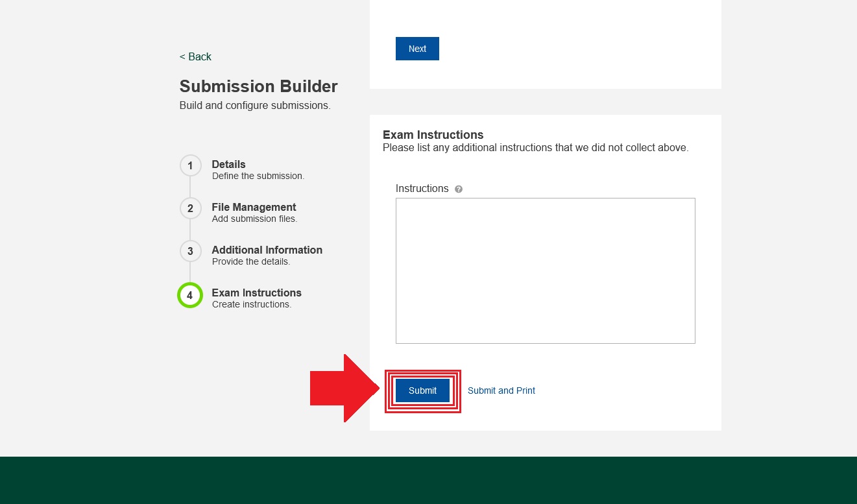Select the step 1 circle icon

(x=190, y=165)
